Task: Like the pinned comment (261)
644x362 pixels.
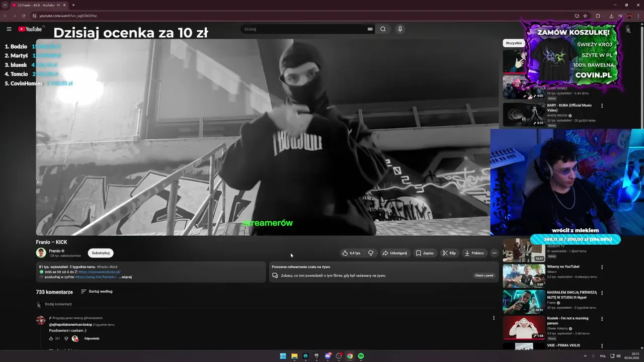Action: pyautogui.click(x=51, y=338)
